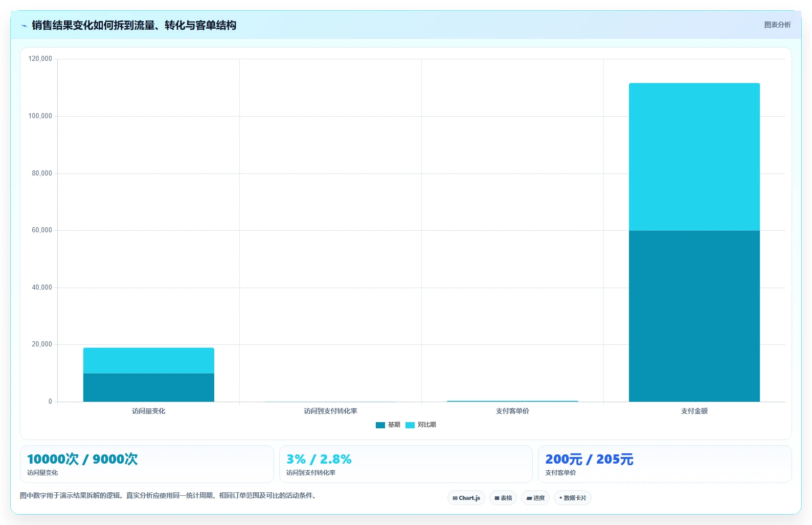The width and height of the screenshot is (812, 525).
Task: Click the 3% / 2.8% card value
Action: pyautogui.click(x=319, y=459)
